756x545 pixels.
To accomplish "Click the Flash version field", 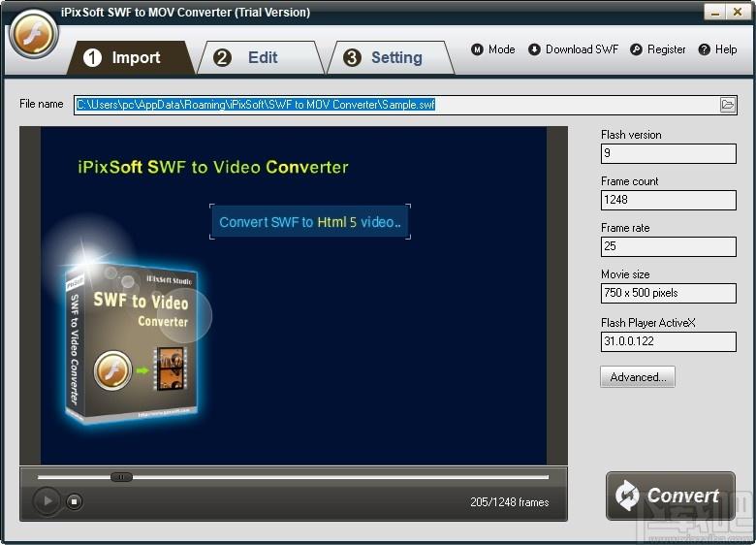I will point(668,154).
